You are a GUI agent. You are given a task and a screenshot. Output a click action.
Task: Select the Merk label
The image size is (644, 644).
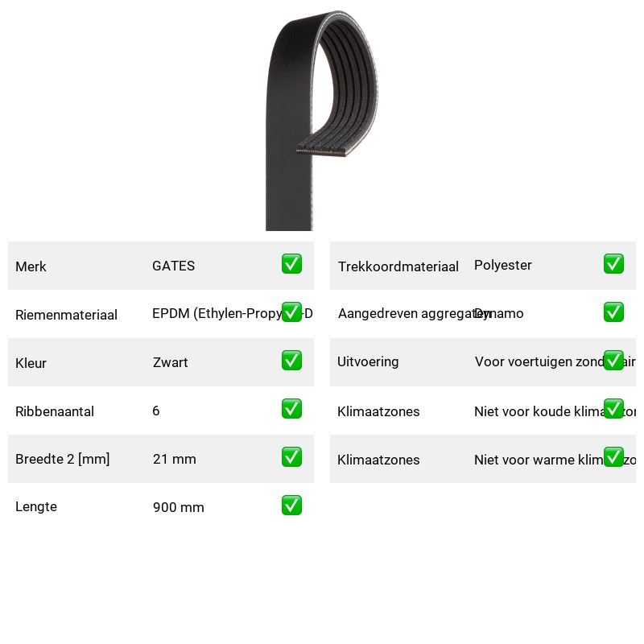[x=31, y=266]
